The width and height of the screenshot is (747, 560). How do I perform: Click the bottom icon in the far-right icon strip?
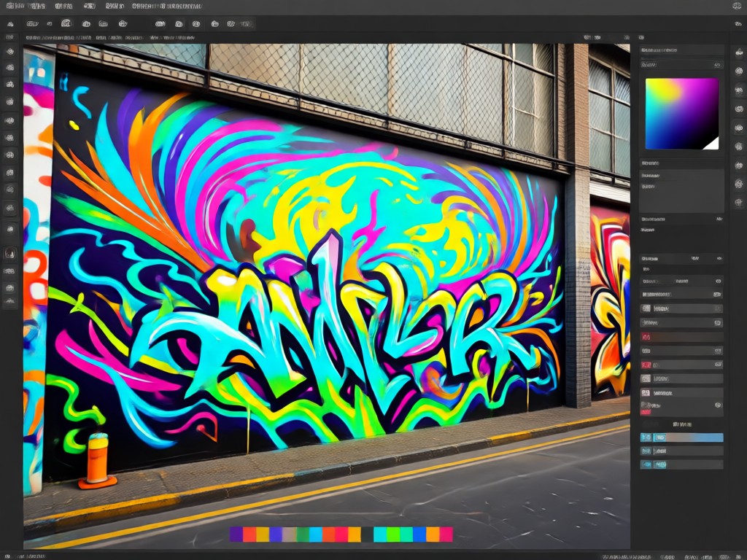coord(739,203)
